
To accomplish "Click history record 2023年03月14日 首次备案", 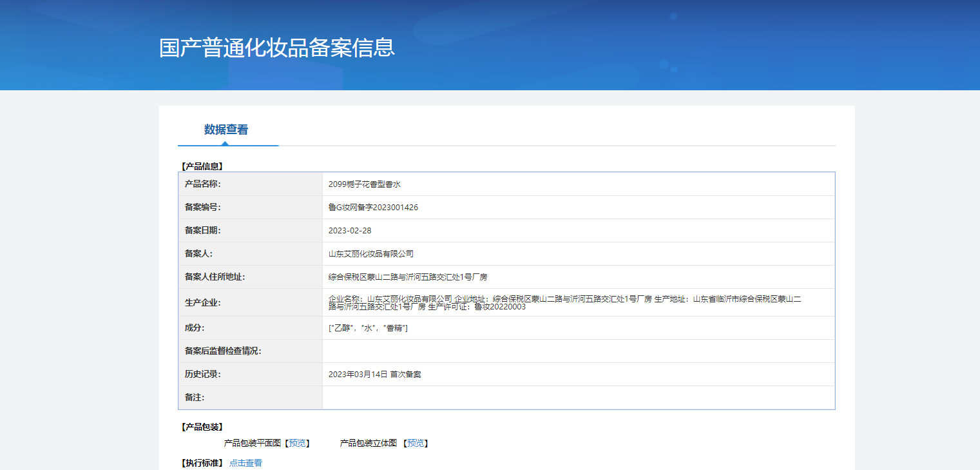I will pyautogui.click(x=374, y=375).
